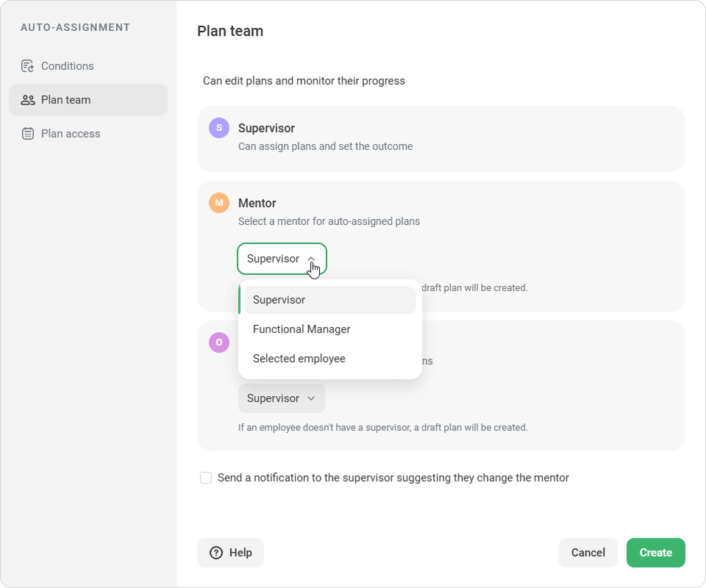This screenshot has height=588, width=706.
Task: Click the Supervisor role card
Action: click(441, 139)
